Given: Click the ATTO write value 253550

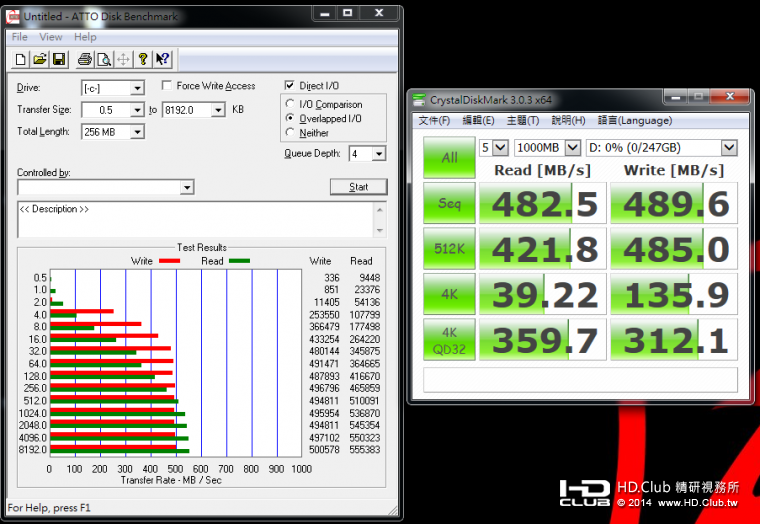Looking at the screenshot, I should pyautogui.click(x=324, y=315).
